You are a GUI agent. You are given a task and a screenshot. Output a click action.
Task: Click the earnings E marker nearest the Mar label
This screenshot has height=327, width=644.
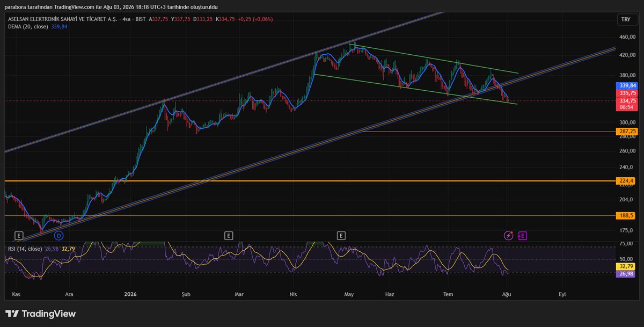point(229,235)
